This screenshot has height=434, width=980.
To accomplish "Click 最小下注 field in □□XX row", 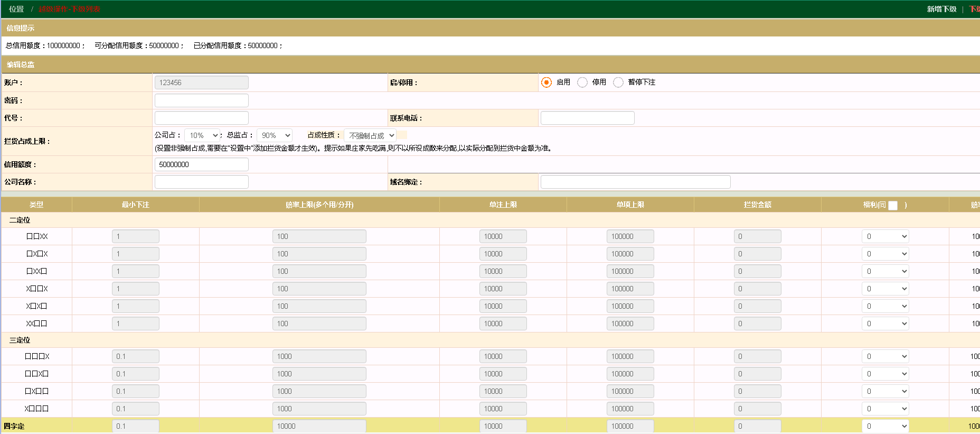I will [136, 236].
